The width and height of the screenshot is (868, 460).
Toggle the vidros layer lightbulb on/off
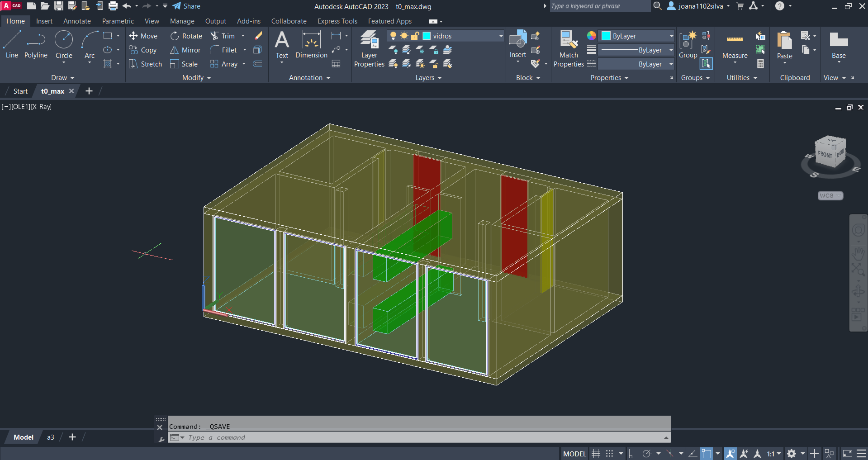click(393, 36)
